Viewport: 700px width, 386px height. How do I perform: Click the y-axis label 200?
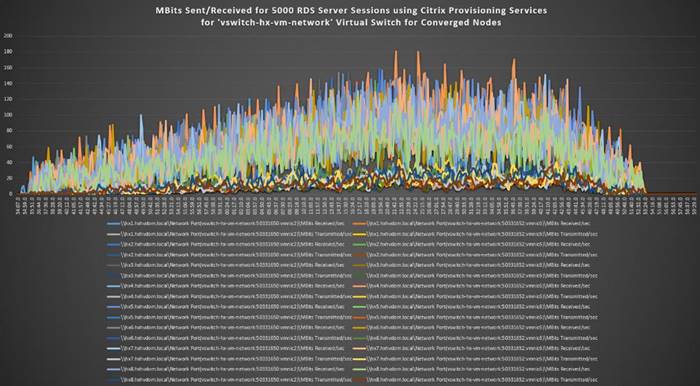pyautogui.click(x=8, y=36)
